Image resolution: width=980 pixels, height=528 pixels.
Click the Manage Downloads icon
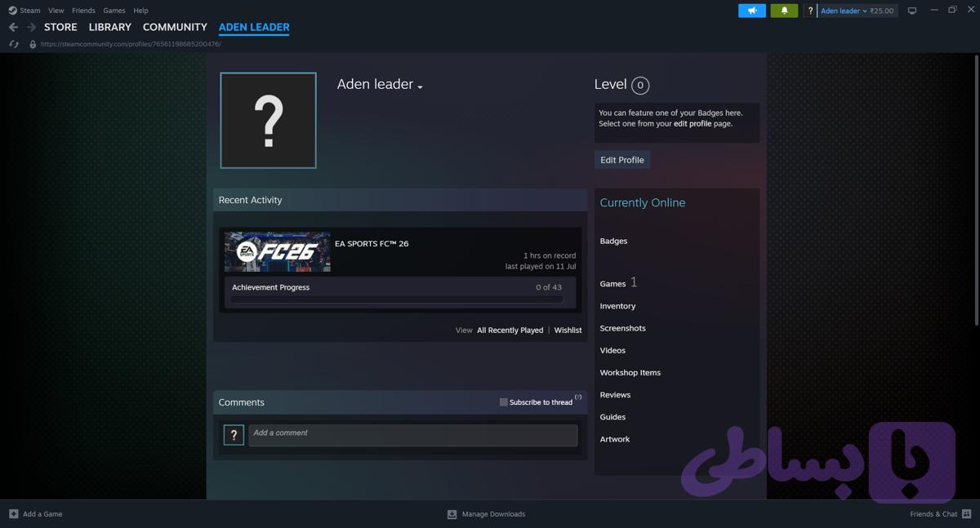point(452,514)
